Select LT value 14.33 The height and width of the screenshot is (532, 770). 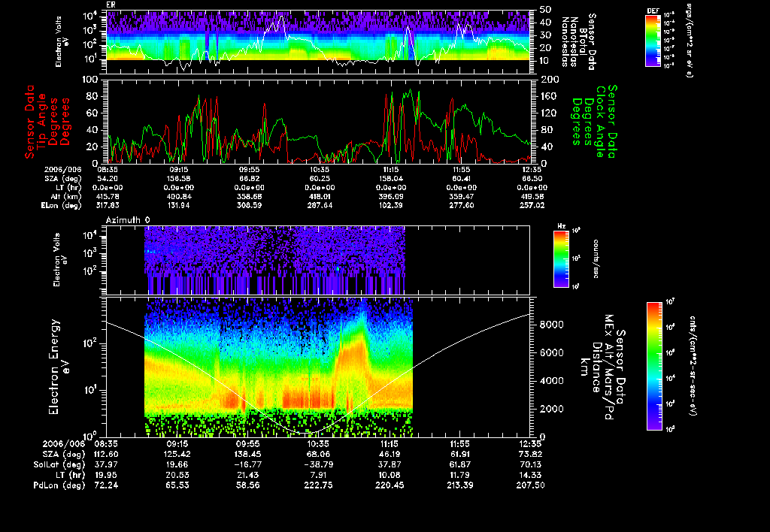[531, 475]
